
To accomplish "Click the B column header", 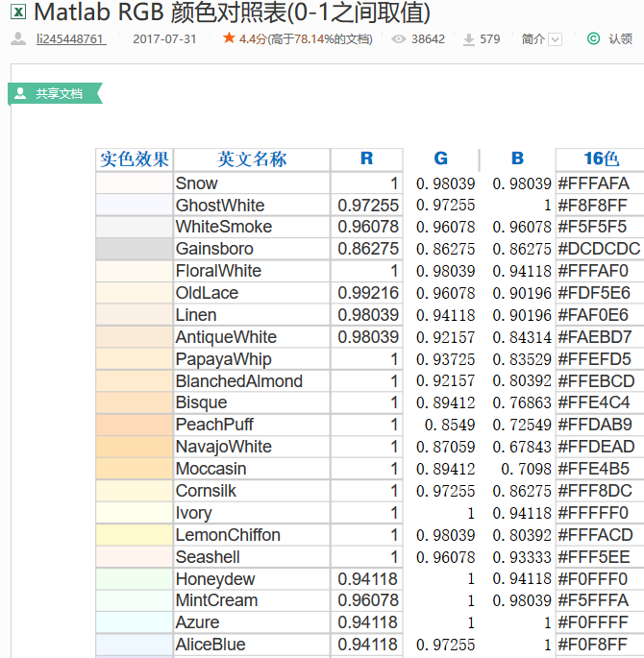I will point(517,159).
